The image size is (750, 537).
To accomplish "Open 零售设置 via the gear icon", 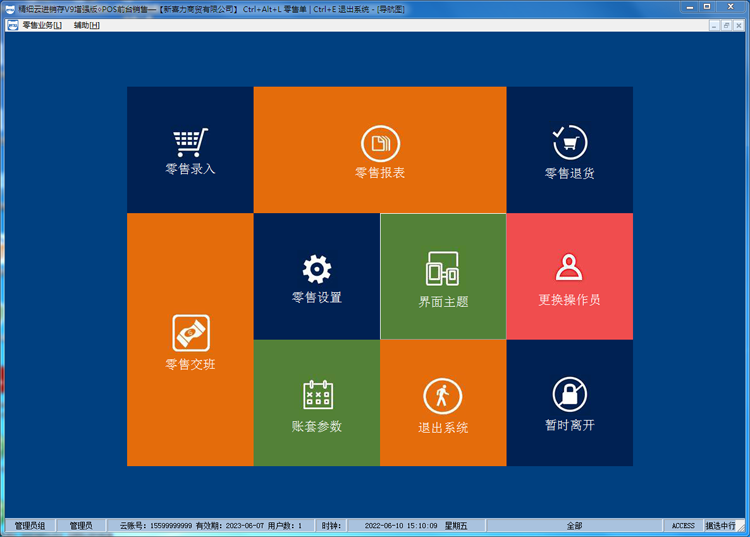I will click(x=316, y=268).
